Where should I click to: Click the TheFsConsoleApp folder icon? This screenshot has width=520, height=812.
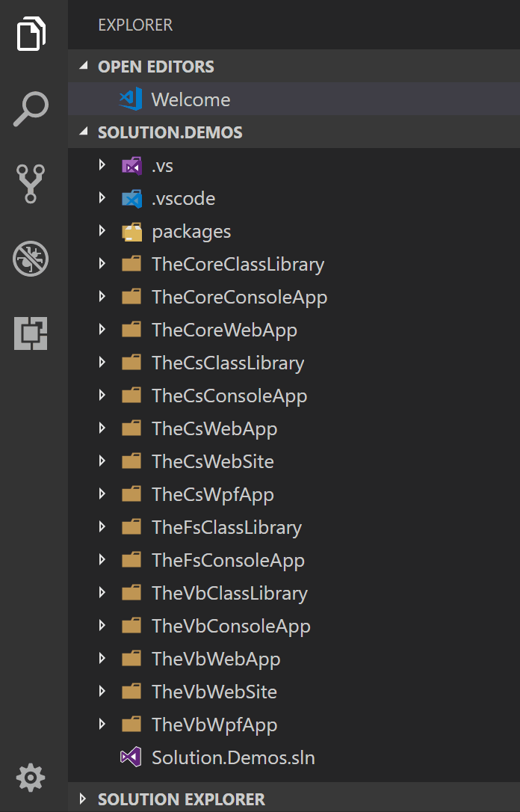[131, 560]
